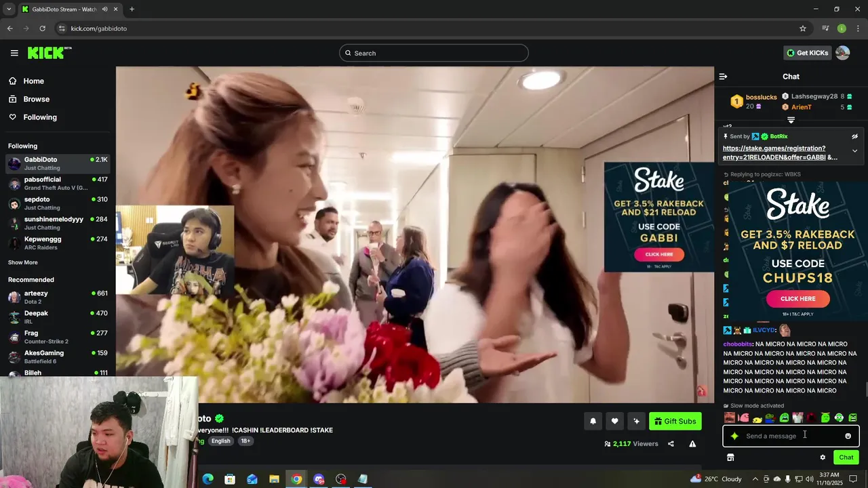Open the hamburger sidebar menu

pyautogui.click(x=14, y=53)
